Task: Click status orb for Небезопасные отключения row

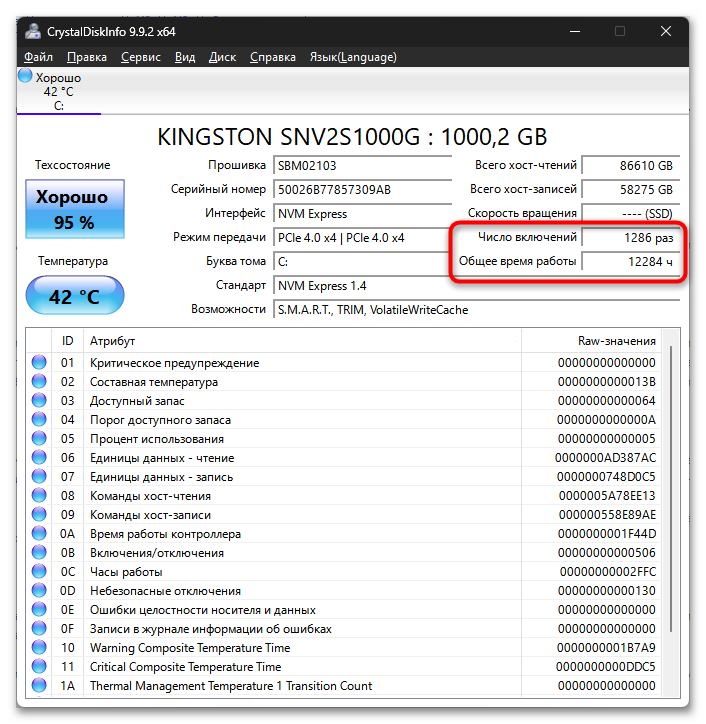Action: (x=39, y=590)
